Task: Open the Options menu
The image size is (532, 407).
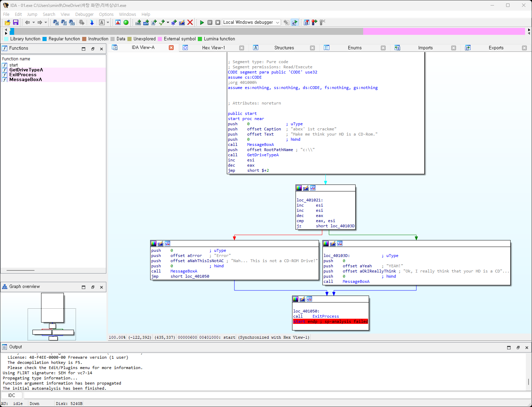Action: pos(106,14)
